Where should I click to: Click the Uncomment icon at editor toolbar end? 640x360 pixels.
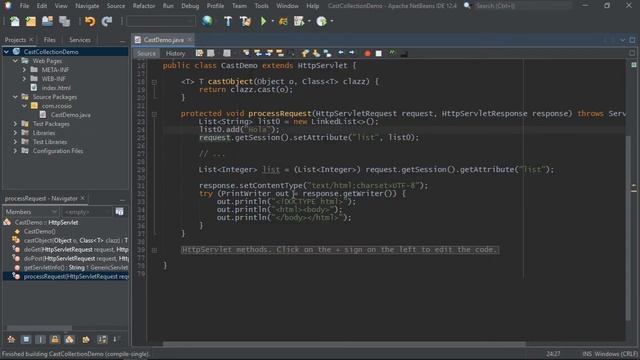404,53
